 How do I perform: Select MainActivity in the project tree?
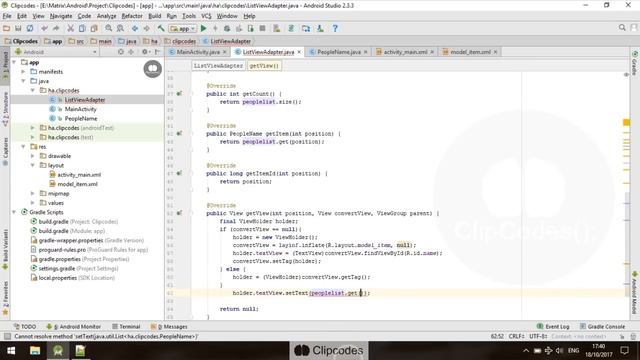(80, 109)
